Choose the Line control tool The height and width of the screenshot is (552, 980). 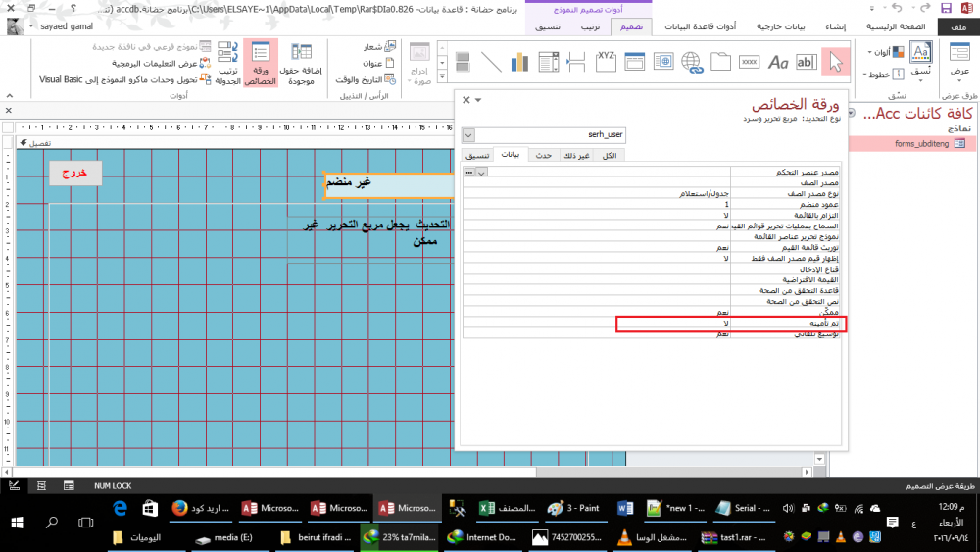coord(491,62)
